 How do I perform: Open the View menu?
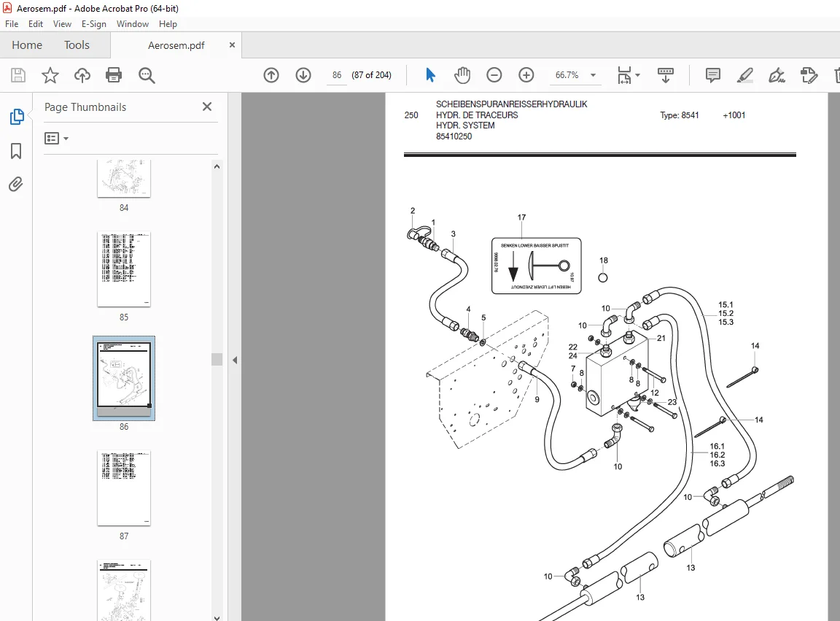pyautogui.click(x=62, y=23)
